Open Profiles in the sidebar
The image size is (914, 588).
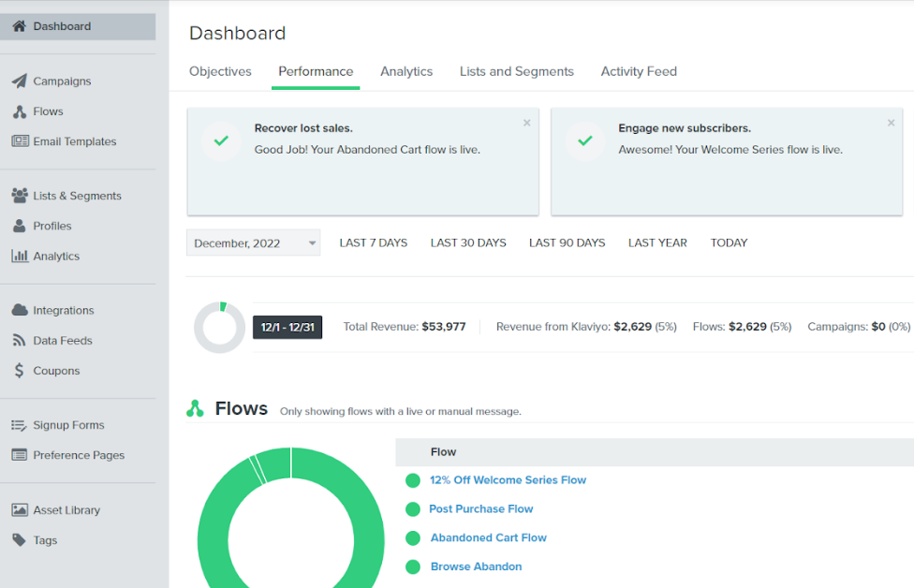click(52, 226)
